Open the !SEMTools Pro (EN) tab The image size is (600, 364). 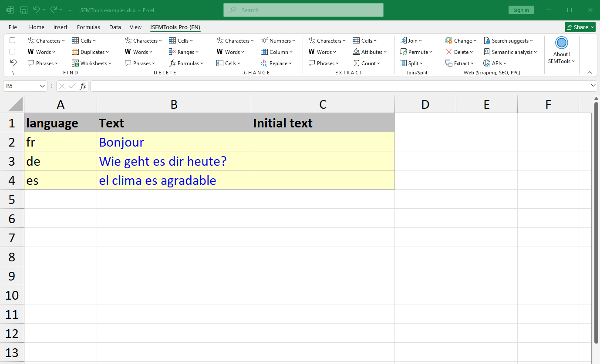tap(175, 27)
